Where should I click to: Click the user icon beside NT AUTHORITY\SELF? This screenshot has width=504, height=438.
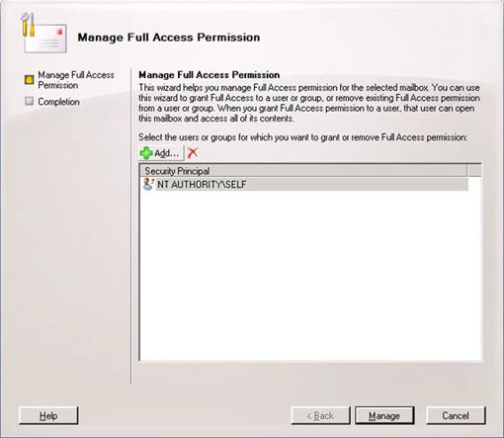click(148, 184)
